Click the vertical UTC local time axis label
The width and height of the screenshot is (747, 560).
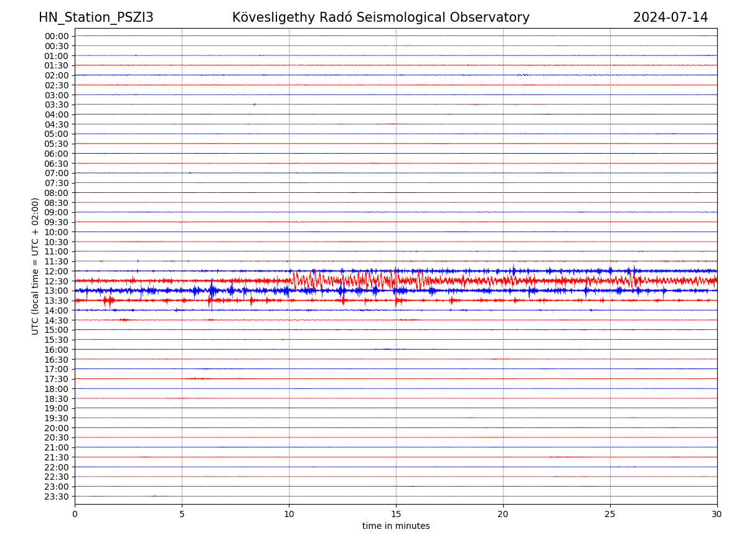point(35,266)
